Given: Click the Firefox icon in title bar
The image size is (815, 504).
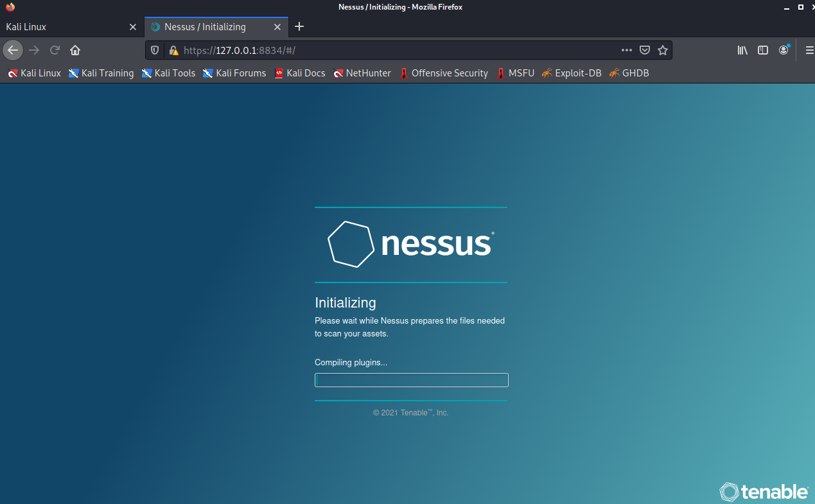Looking at the screenshot, I should [x=10, y=7].
